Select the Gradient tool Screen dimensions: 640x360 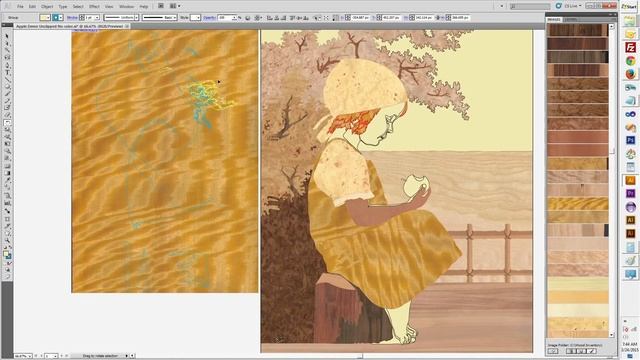(7, 173)
